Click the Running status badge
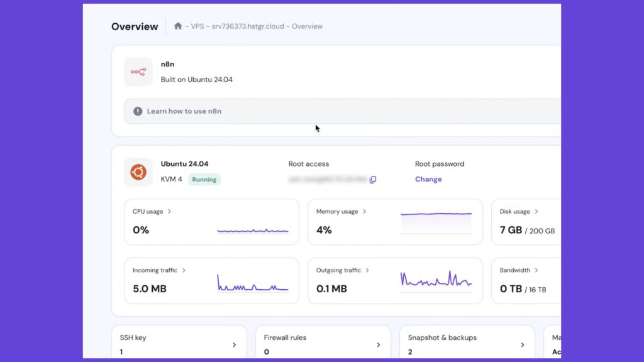 click(x=204, y=179)
